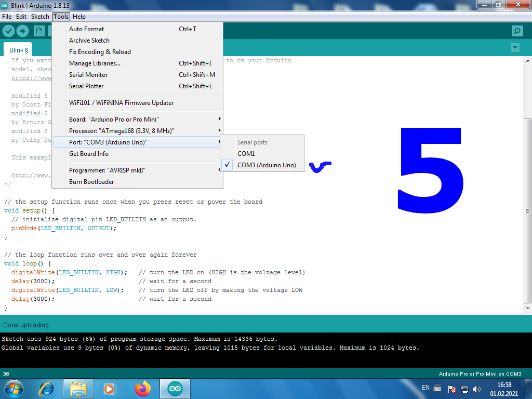Open the tab options dropdown arrow

(x=515, y=47)
